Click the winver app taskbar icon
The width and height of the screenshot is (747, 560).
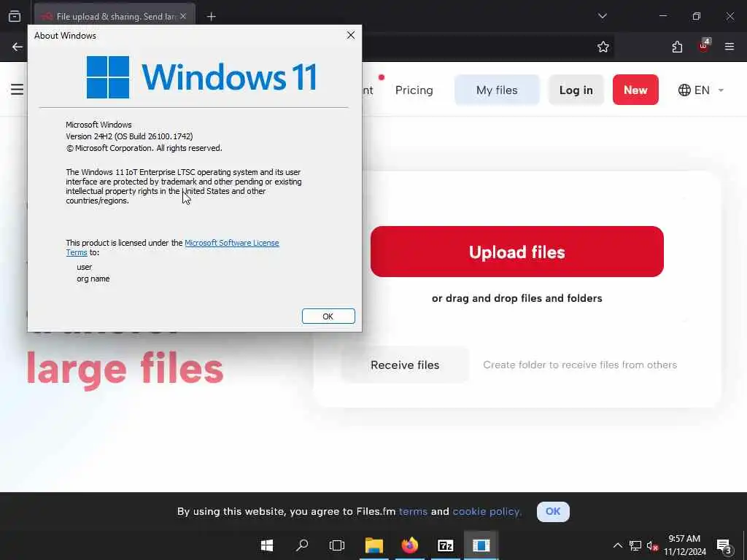tap(481, 545)
